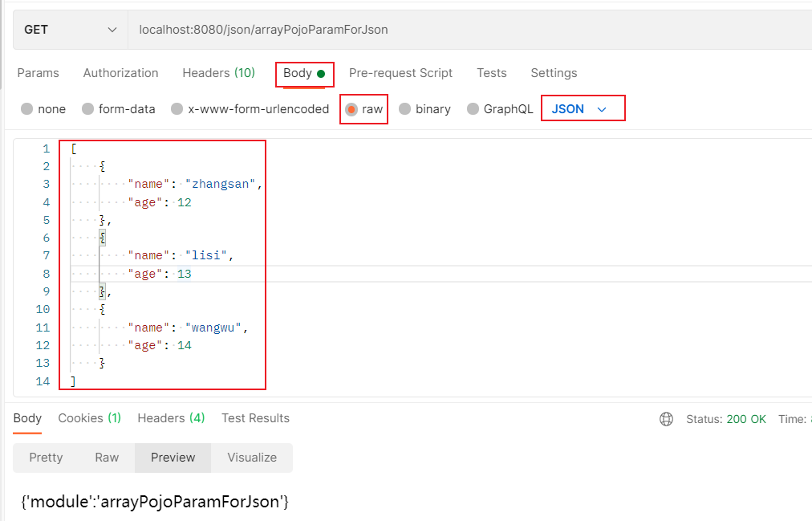The height and width of the screenshot is (521, 812).
Task: Select GraphQL body type
Action: [x=473, y=109]
